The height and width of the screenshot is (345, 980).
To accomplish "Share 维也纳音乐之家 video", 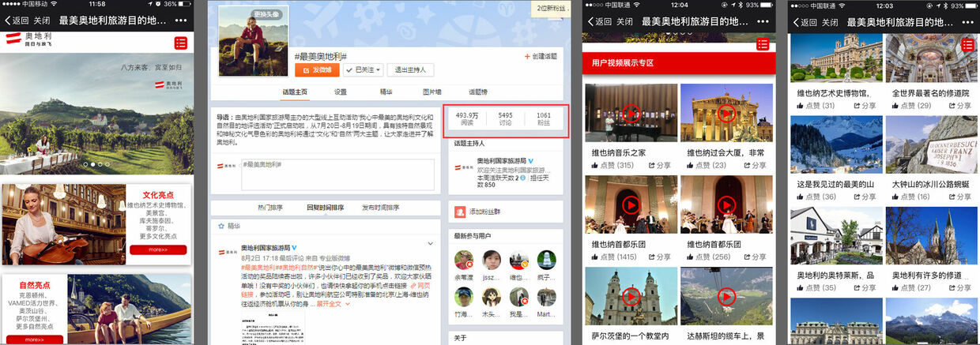I will [x=659, y=165].
